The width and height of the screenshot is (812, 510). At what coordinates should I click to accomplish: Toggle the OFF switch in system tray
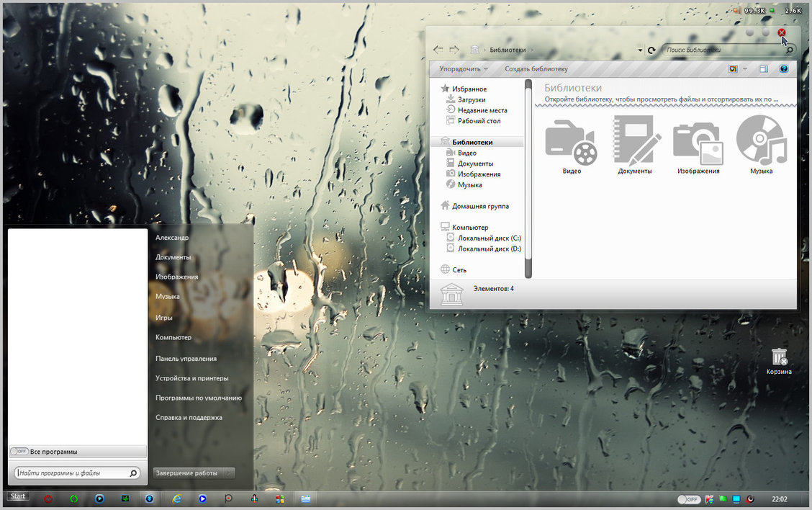689,499
